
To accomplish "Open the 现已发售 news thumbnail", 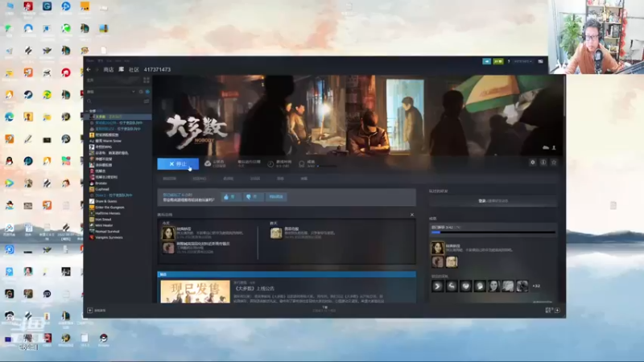I will (195, 292).
